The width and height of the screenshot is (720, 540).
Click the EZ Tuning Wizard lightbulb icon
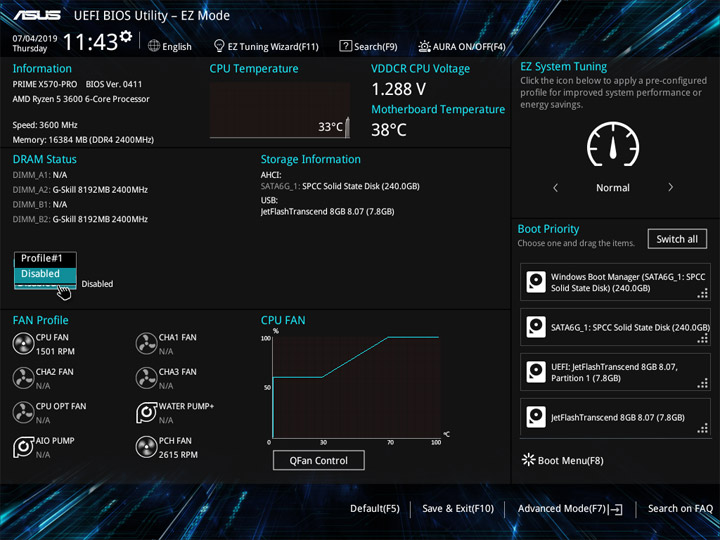pyautogui.click(x=219, y=46)
